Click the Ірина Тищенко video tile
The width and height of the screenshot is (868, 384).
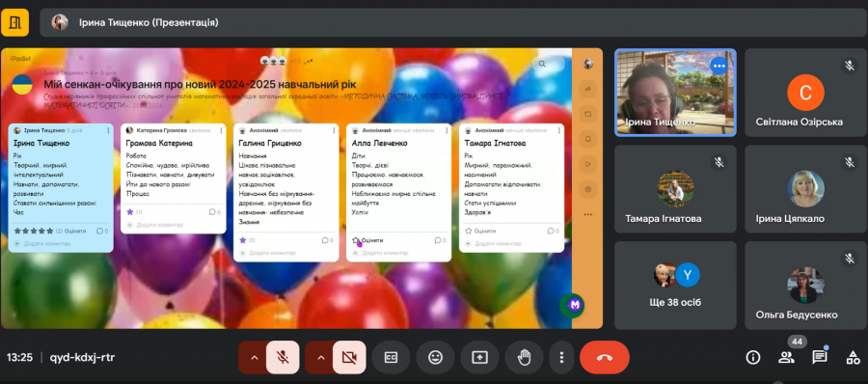coord(675,93)
